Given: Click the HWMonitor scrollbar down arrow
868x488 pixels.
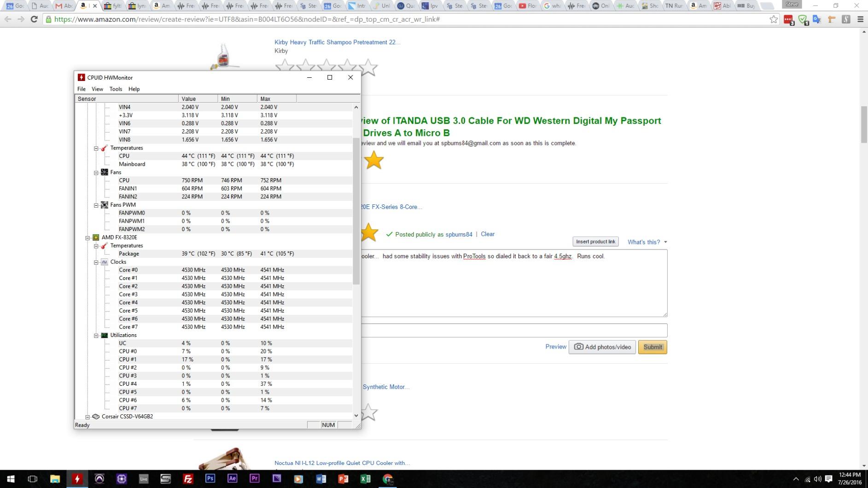Looking at the screenshot, I should tap(356, 416).
